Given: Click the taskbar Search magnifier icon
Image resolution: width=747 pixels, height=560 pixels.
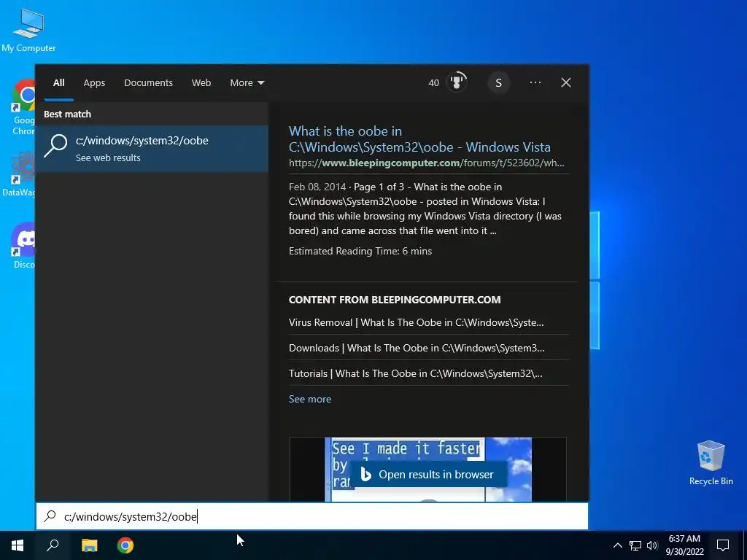Looking at the screenshot, I should click(x=53, y=545).
